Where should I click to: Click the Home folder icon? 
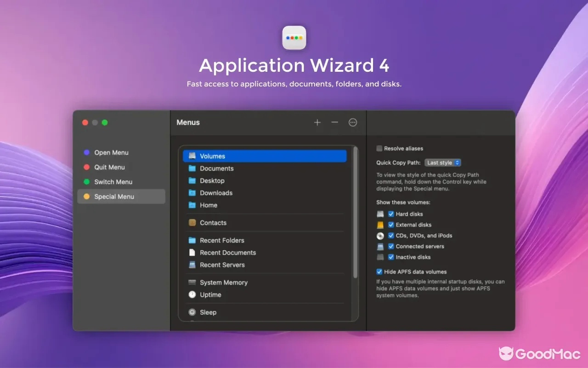pyautogui.click(x=192, y=205)
